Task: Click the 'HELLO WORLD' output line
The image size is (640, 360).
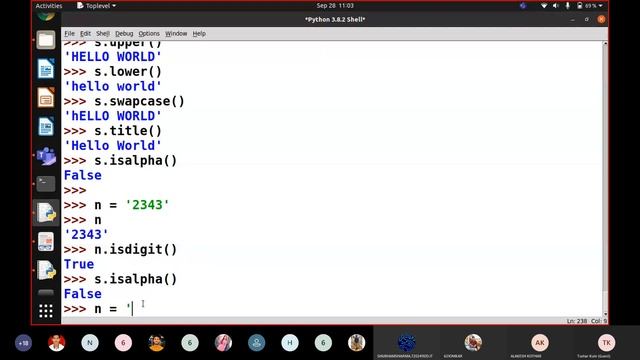Action: [x=113, y=57]
